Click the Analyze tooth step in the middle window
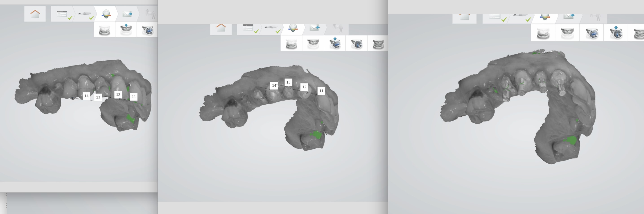Screen dimensions: 644x214 [x=293, y=28]
